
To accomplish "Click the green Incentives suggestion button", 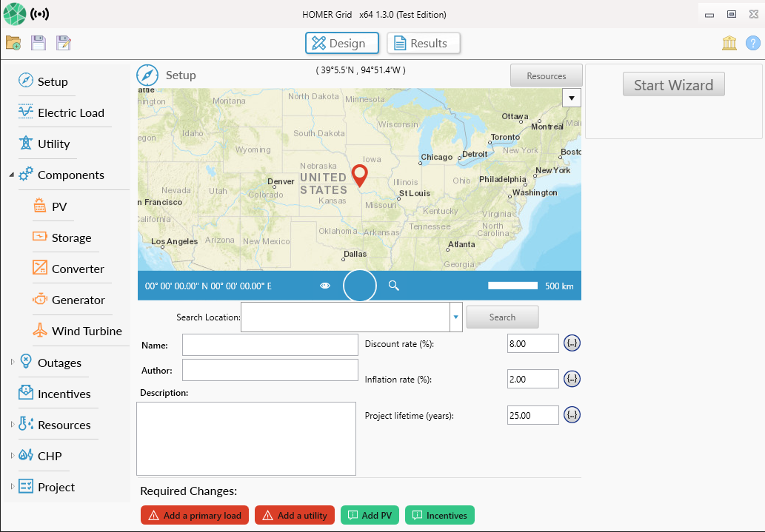I will (440, 515).
